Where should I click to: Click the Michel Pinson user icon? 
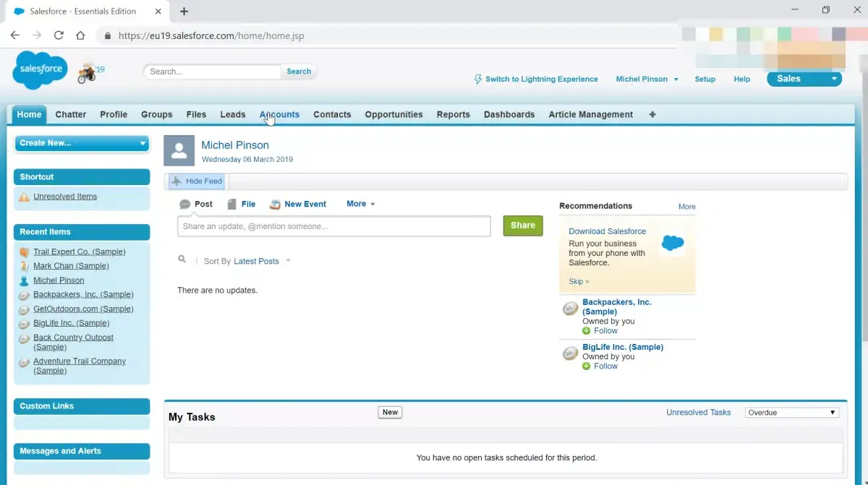pos(25,280)
